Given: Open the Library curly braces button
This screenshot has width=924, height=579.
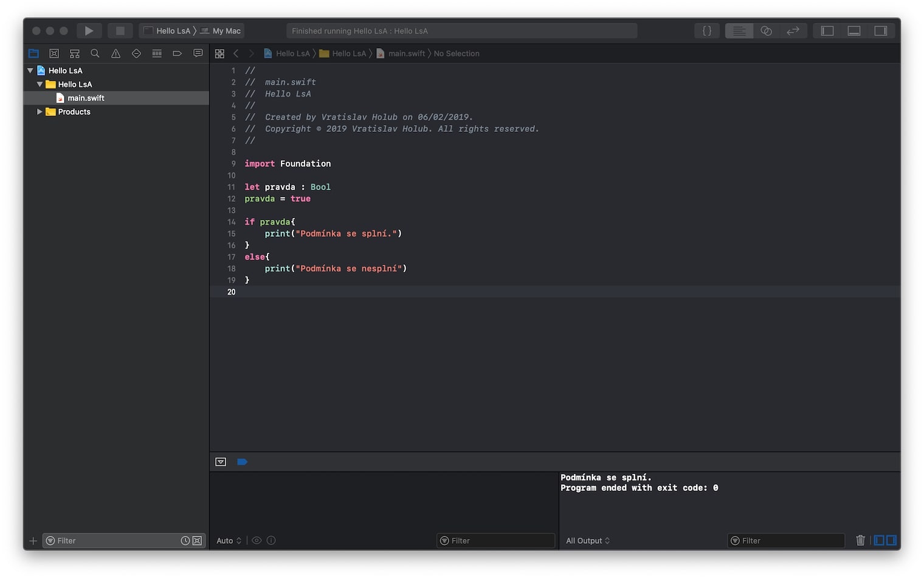Looking at the screenshot, I should pyautogui.click(x=706, y=31).
